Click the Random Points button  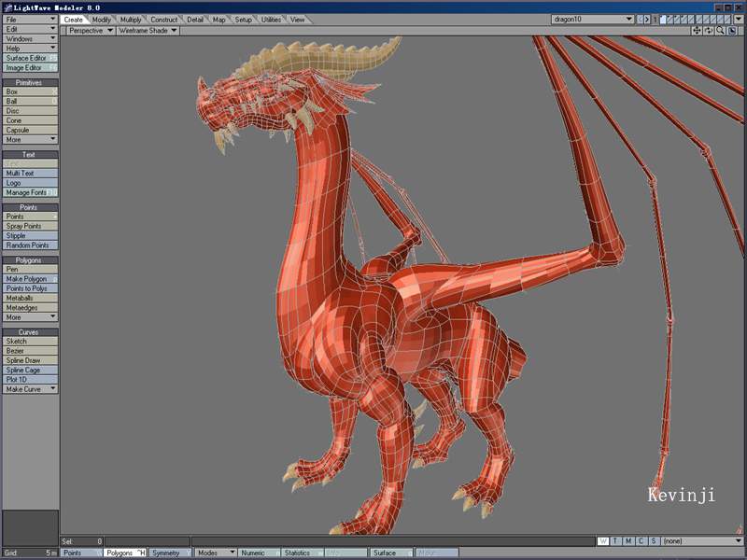31,245
